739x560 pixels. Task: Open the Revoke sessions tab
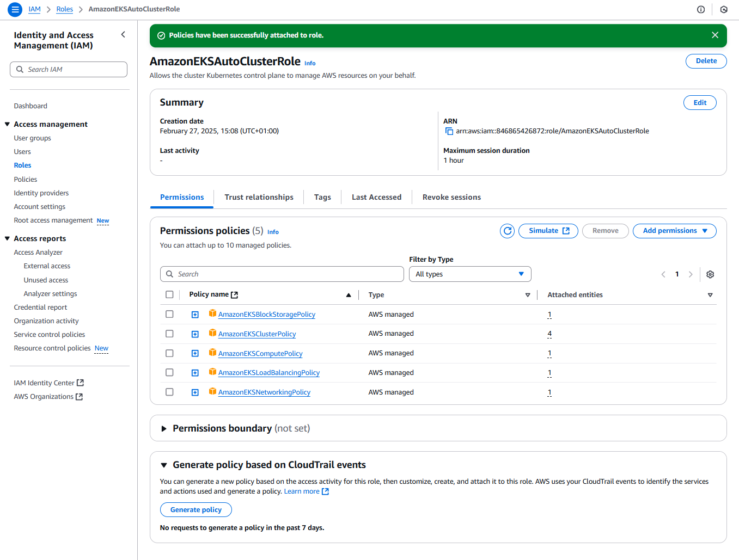pyautogui.click(x=451, y=197)
